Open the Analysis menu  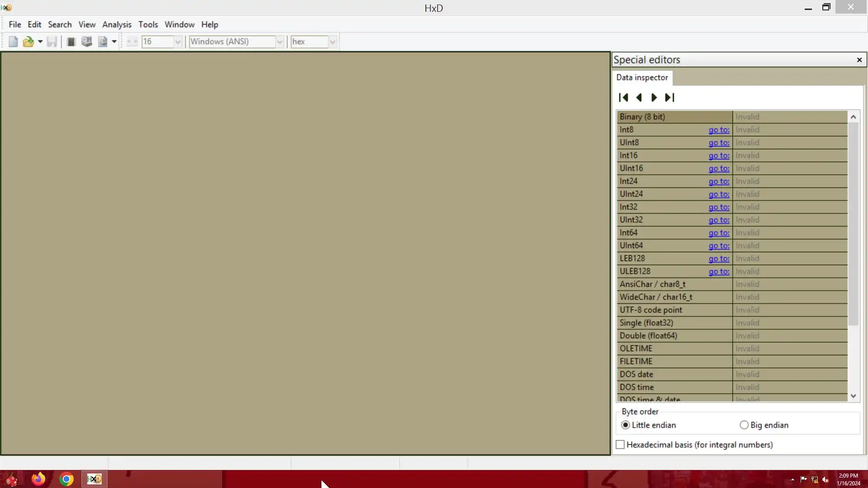117,24
